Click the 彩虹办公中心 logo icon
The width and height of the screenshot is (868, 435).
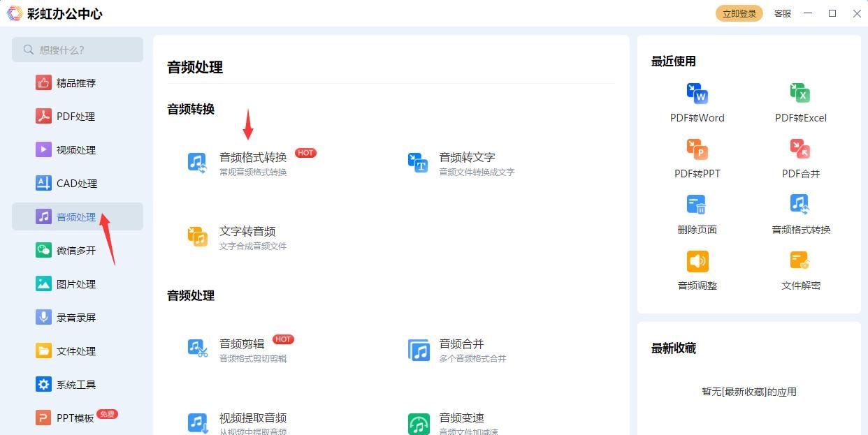point(14,13)
